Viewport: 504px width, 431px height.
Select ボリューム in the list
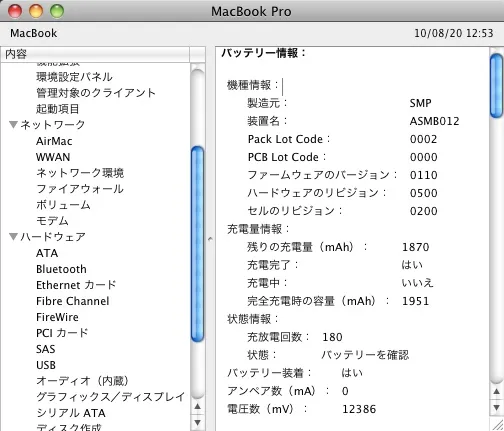pyautogui.click(x=63, y=205)
